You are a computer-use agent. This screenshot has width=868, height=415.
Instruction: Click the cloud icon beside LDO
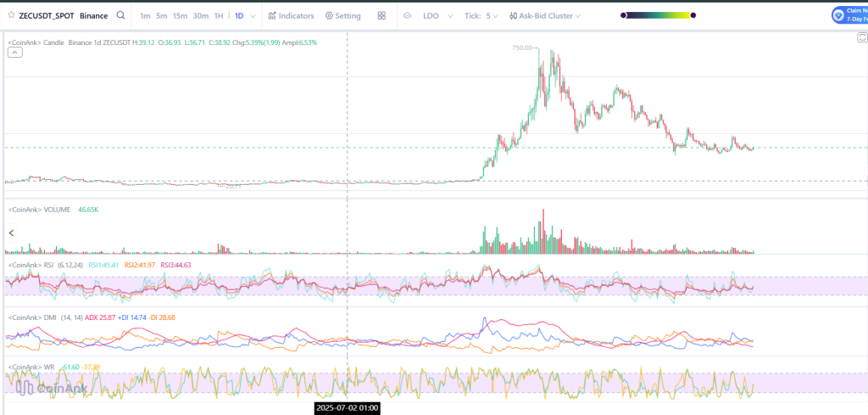pyautogui.click(x=407, y=15)
